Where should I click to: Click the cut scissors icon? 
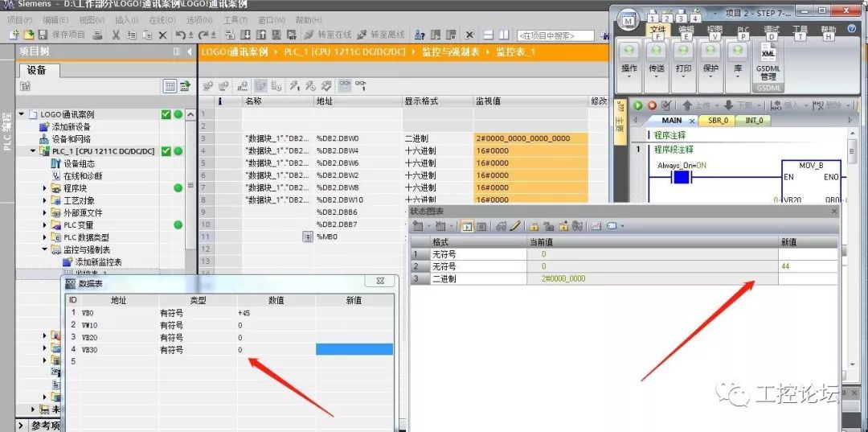click(x=117, y=35)
